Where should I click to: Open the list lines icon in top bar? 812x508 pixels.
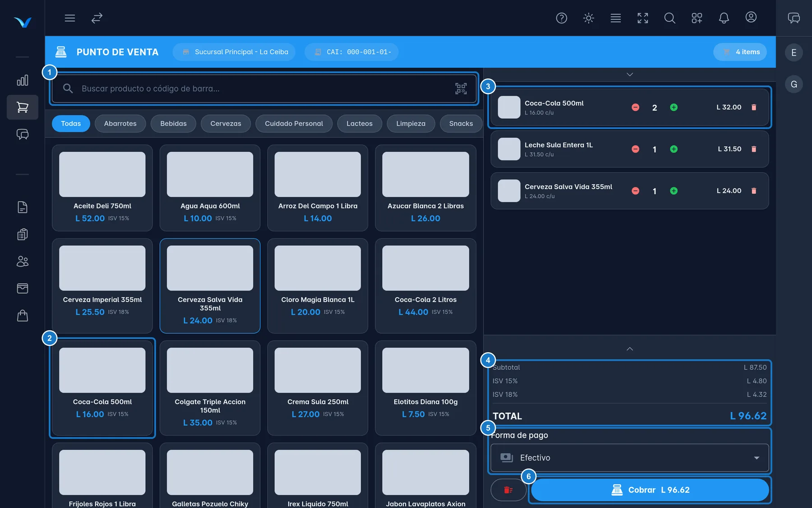coord(616,18)
